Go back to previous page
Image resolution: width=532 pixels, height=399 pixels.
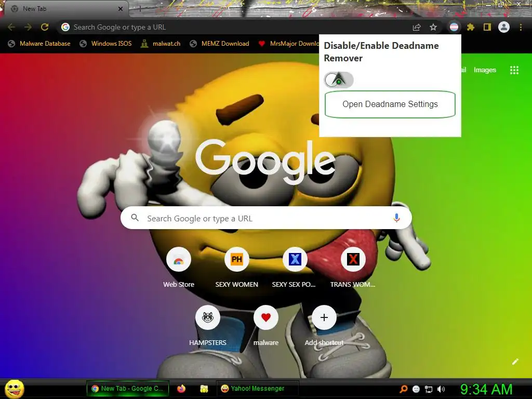[11, 27]
